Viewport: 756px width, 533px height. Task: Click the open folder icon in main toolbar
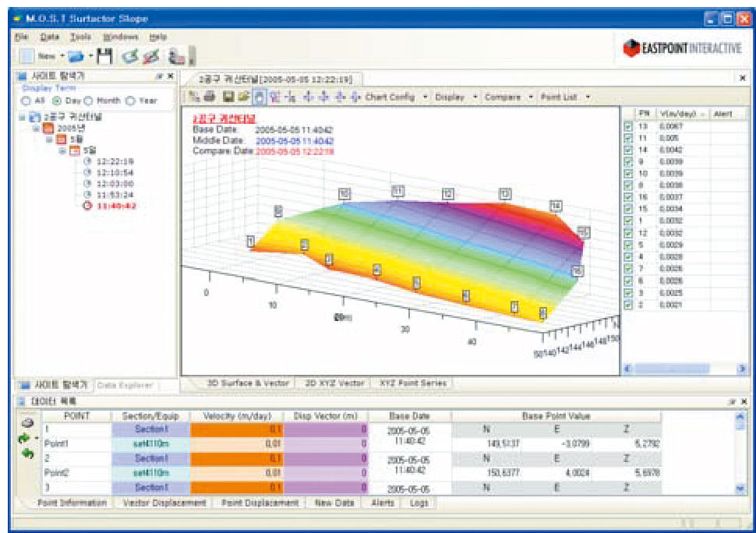76,56
